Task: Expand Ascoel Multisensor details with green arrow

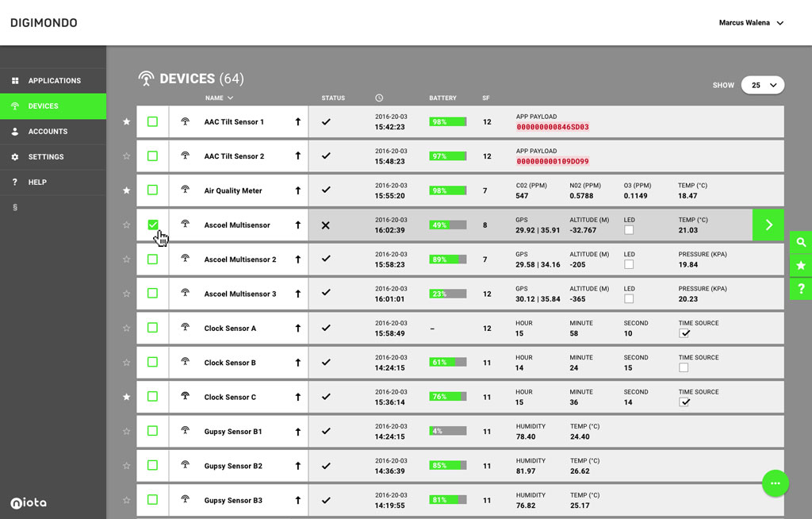Action: (x=768, y=225)
